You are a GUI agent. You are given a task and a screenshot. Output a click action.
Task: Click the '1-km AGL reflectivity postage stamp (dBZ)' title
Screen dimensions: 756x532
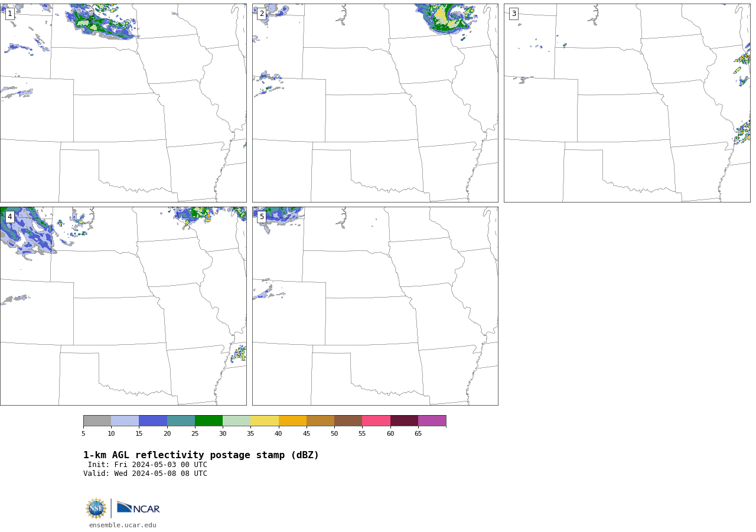pos(201,455)
